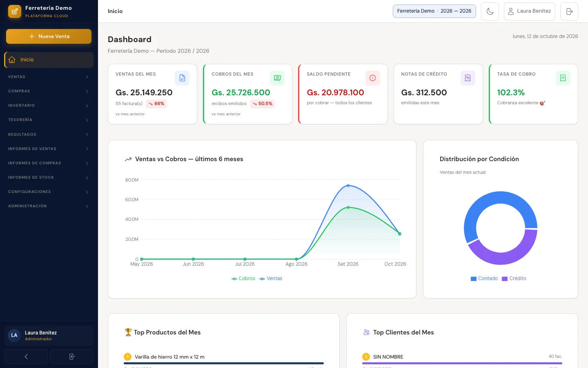Click the Nueva Venta button
This screenshot has width=588, height=368.
pyautogui.click(x=49, y=36)
